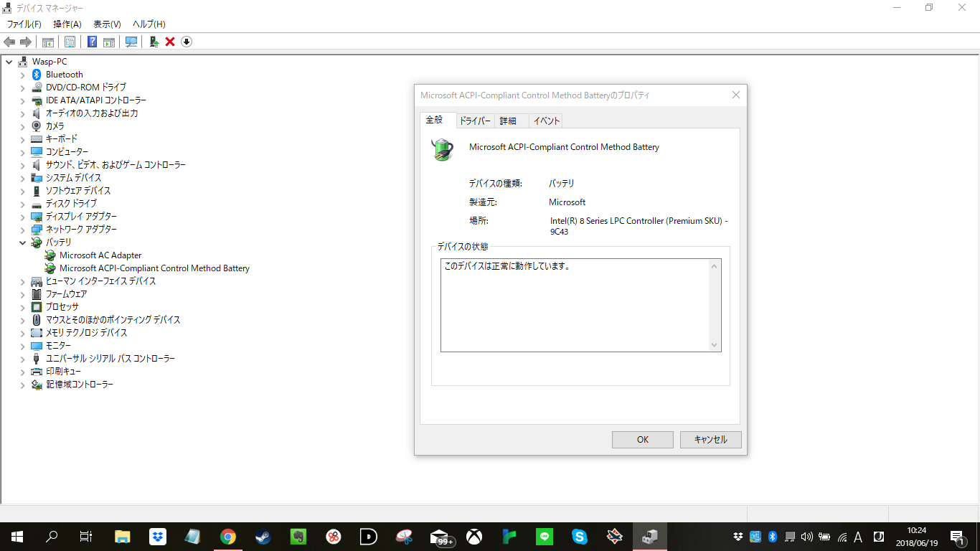Switch to the ドライバー tab
The width and height of the screenshot is (980, 551).
click(x=475, y=121)
